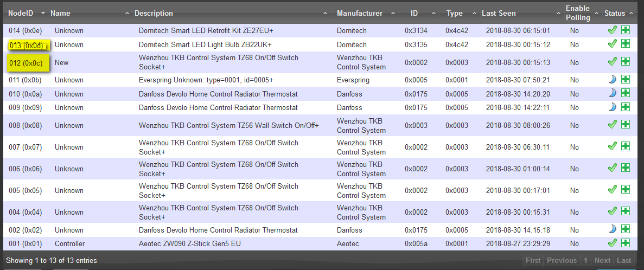Select page 1 in pagination

tap(585, 260)
